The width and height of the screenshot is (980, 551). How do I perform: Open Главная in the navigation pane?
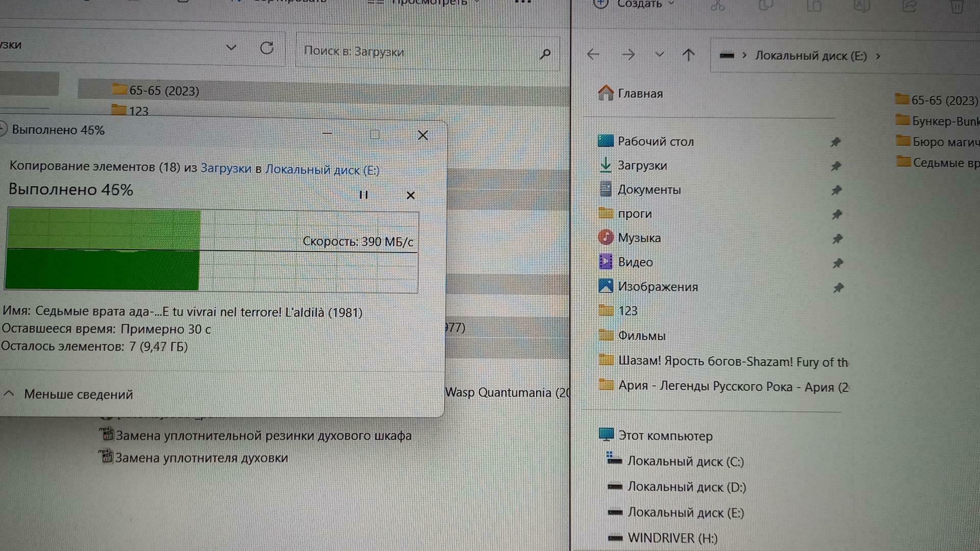click(630, 93)
